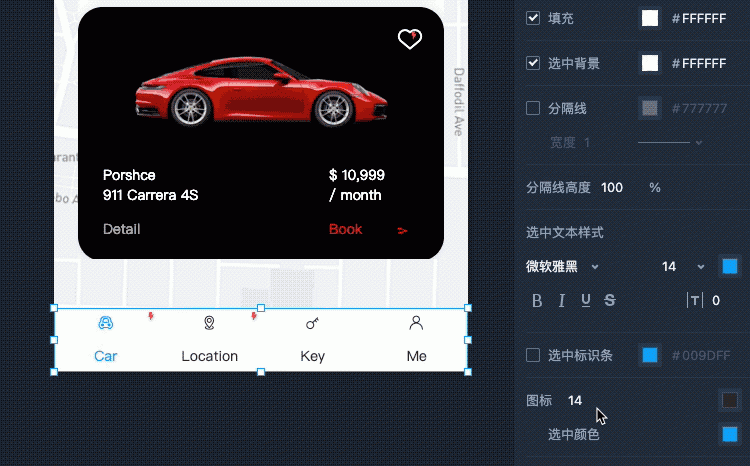Click the letter spacing icon
This screenshot has width=750, height=466.
click(x=694, y=300)
